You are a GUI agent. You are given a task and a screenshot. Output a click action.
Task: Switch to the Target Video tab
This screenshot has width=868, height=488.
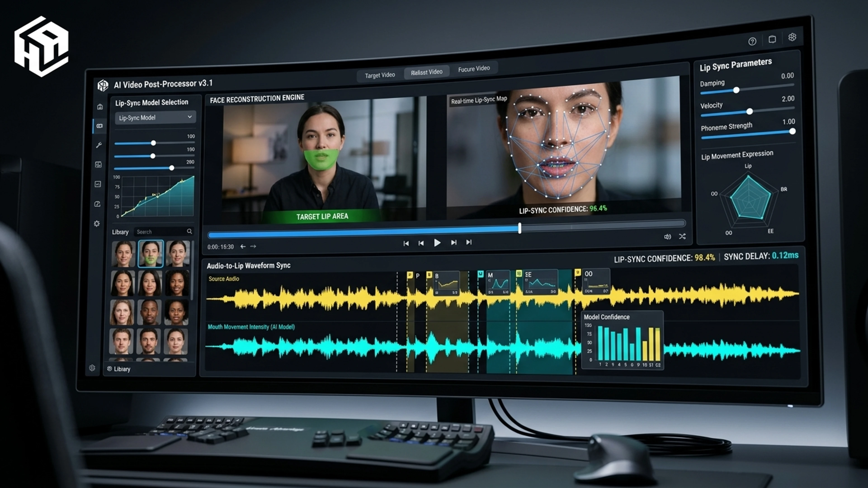(380, 75)
